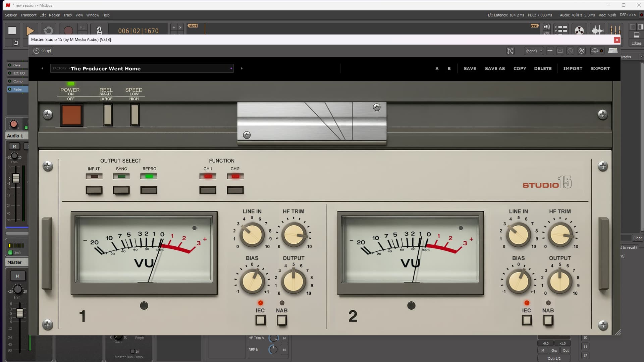Add a new plugin preset with plus icon
The height and width of the screenshot is (362, 644).
pyautogui.click(x=550, y=51)
